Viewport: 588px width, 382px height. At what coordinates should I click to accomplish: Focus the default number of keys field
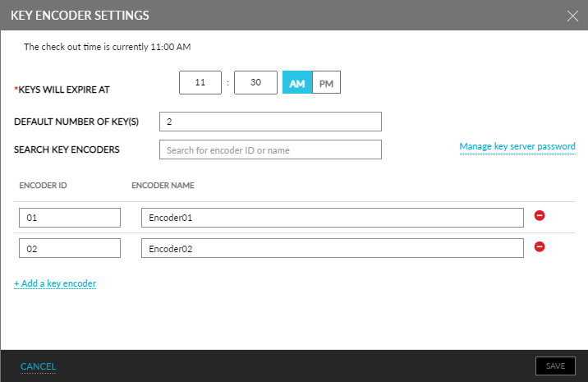(270, 122)
